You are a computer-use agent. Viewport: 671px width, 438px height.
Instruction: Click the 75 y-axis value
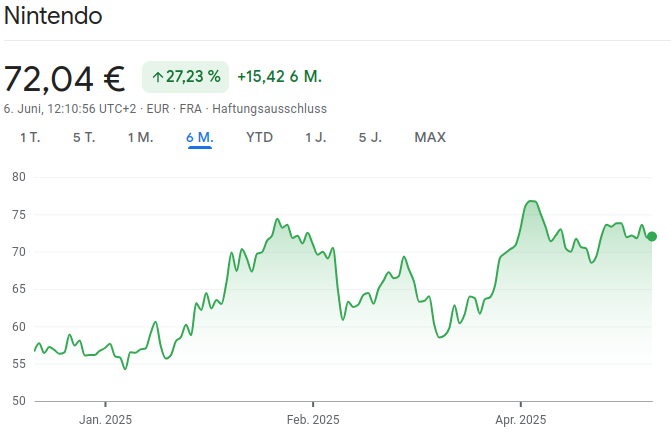coord(19,215)
